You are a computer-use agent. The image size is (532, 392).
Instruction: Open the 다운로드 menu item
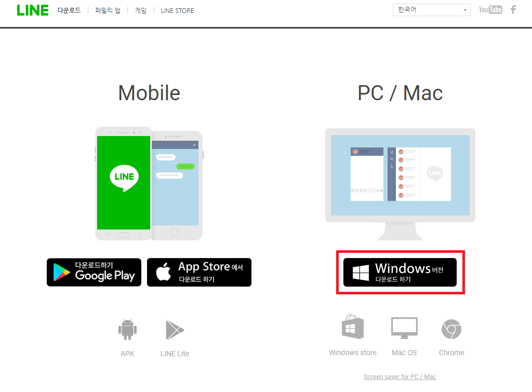(69, 10)
